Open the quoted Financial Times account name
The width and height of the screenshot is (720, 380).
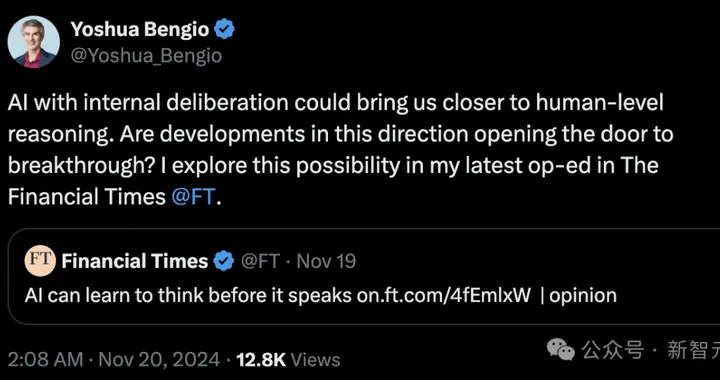(x=135, y=261)
